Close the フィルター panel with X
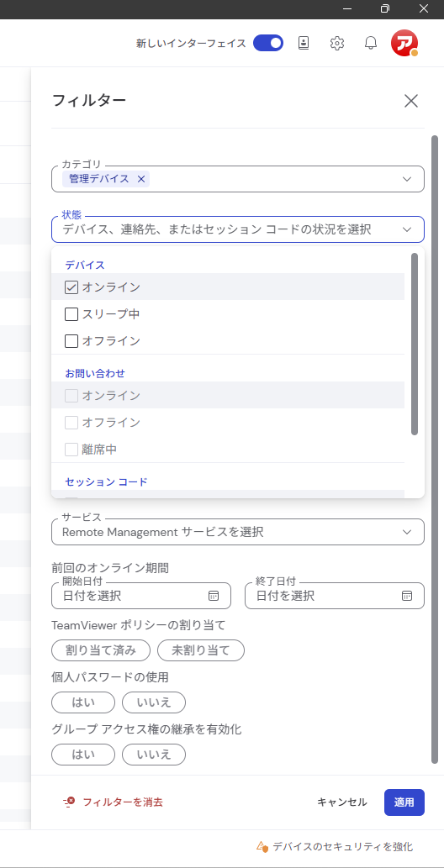Viewport: 444px width, 868px height. click(410, 101)
